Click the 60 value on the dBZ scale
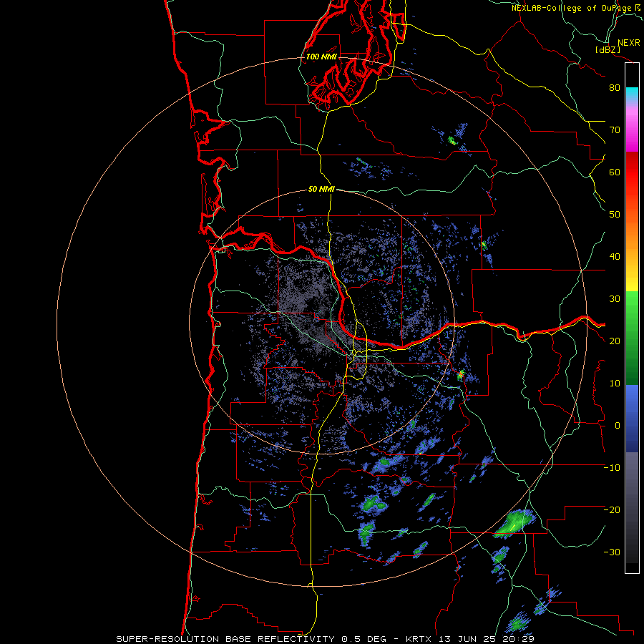 615,172
